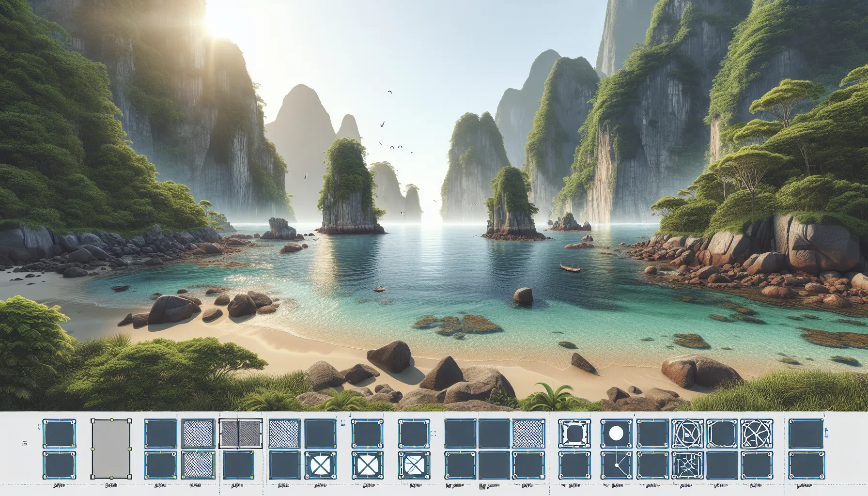This screenshot has width=868, height=496.
Task: Click the spiral rose pattern tile
Action: 687,433
